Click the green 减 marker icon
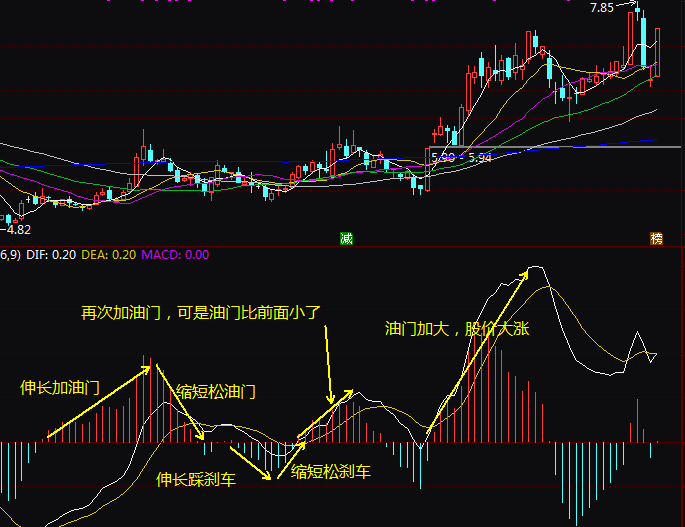Screen dimensions: 685x527 click(346, 239)
